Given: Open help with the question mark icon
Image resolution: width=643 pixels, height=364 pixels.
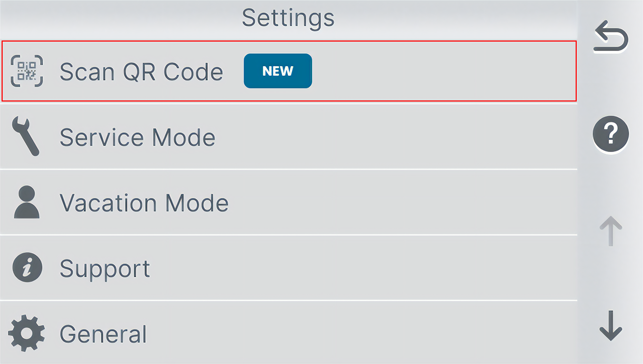Looking at the screenshot, I should click(611, 134).
